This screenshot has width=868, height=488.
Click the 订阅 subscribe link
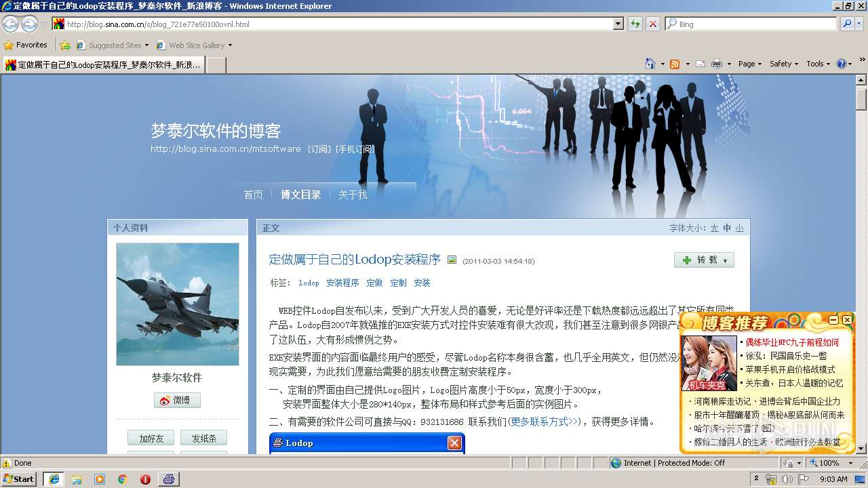(x=319, y=149)
